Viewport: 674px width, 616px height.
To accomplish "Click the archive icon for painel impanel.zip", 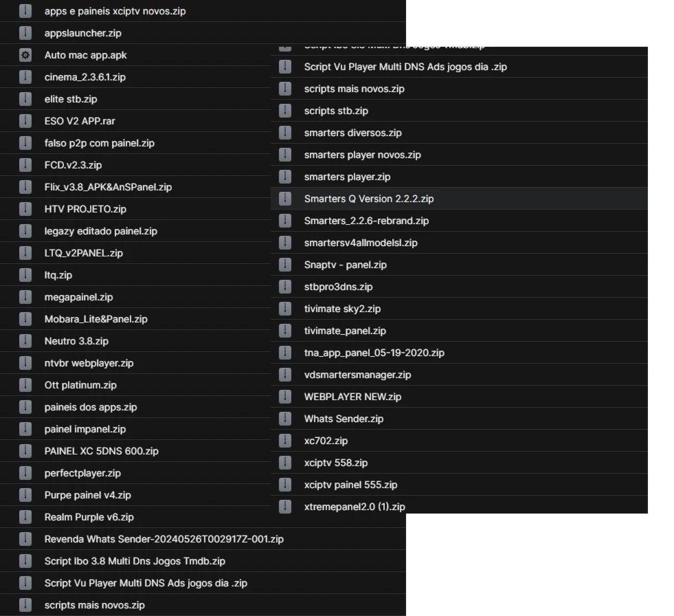I will [x=25, y=429].
